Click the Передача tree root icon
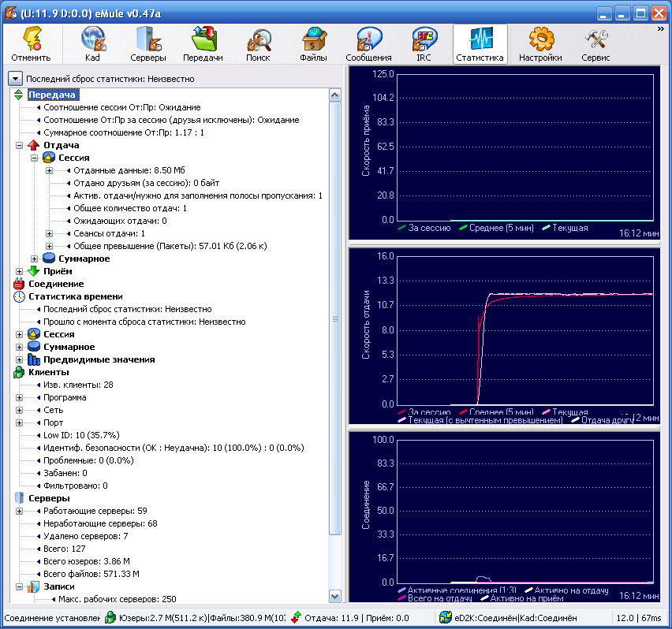 18,95
